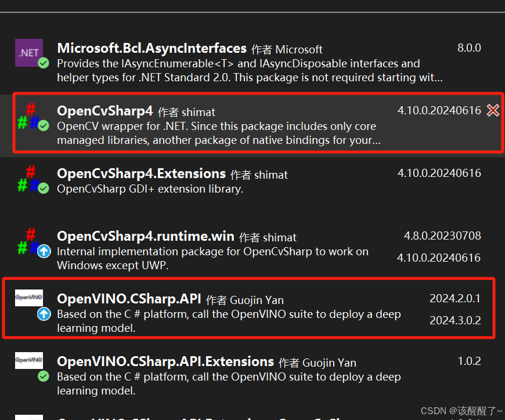Click the OpenCvSharp4.Extensions package icon
This screenshot has height=420, width=505.
tap(29, 179)
